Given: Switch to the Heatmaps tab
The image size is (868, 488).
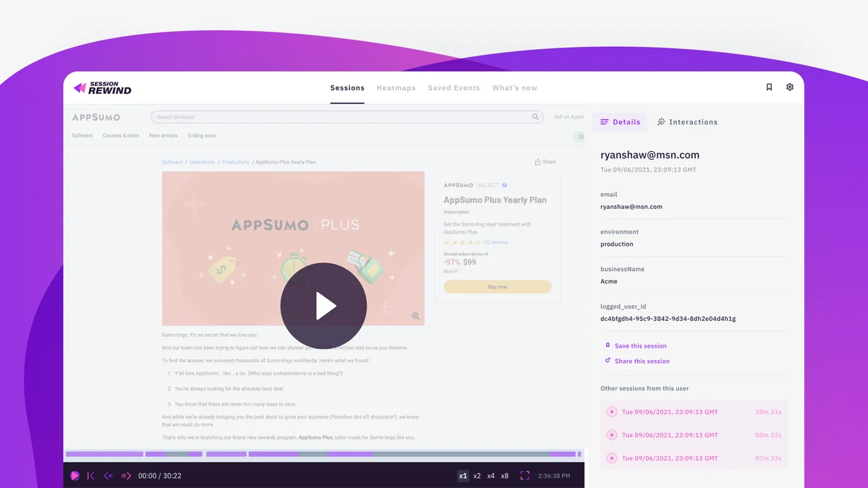Looking at the screenshot, I should pos(396,88).
